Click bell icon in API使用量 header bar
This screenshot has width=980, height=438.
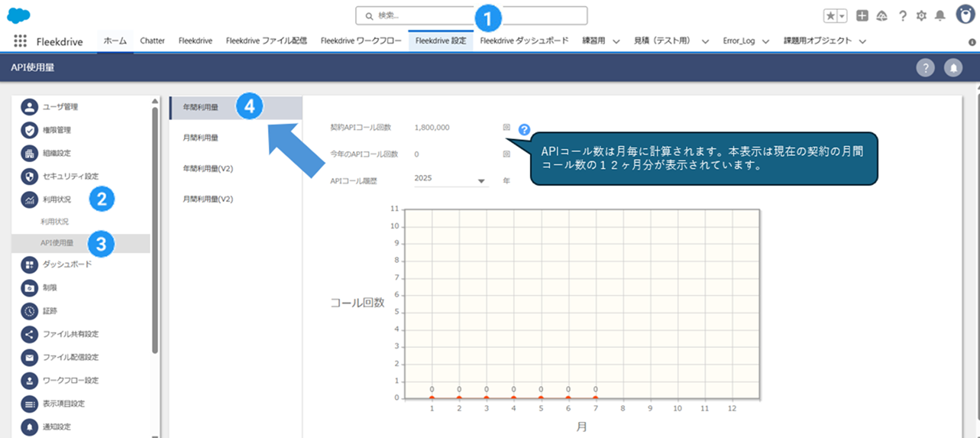pyautogui.click(x=953, y=68)
